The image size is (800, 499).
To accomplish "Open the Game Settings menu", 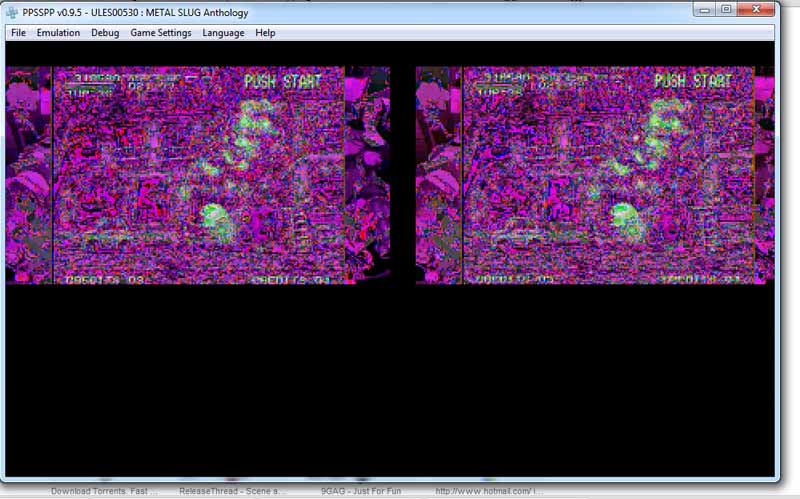I will tap(160, 33).
